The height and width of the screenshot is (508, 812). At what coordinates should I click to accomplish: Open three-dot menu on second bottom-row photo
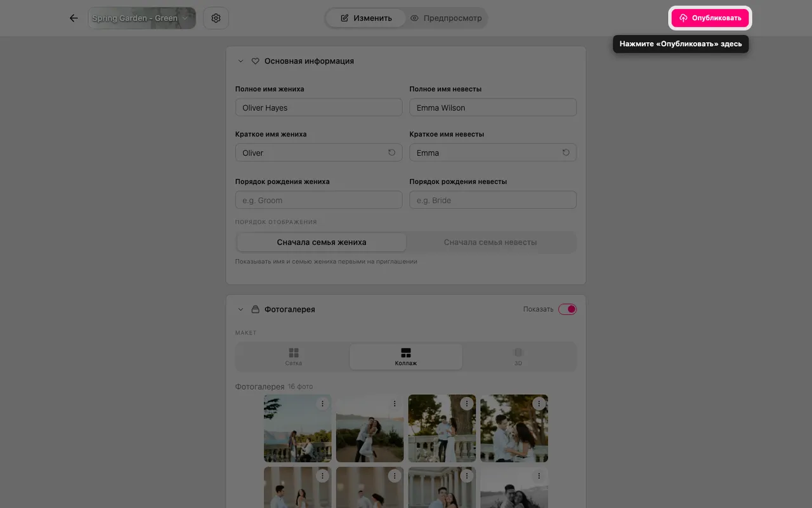point(395,476)
